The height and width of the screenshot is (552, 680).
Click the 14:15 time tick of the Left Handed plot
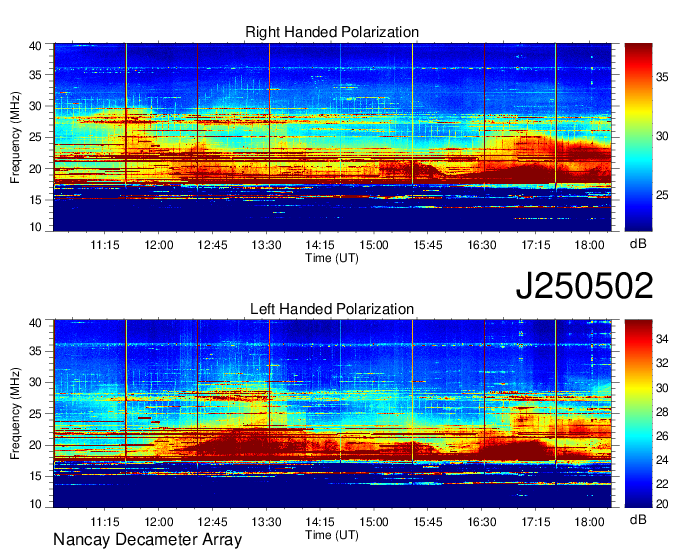click(320, 522)
